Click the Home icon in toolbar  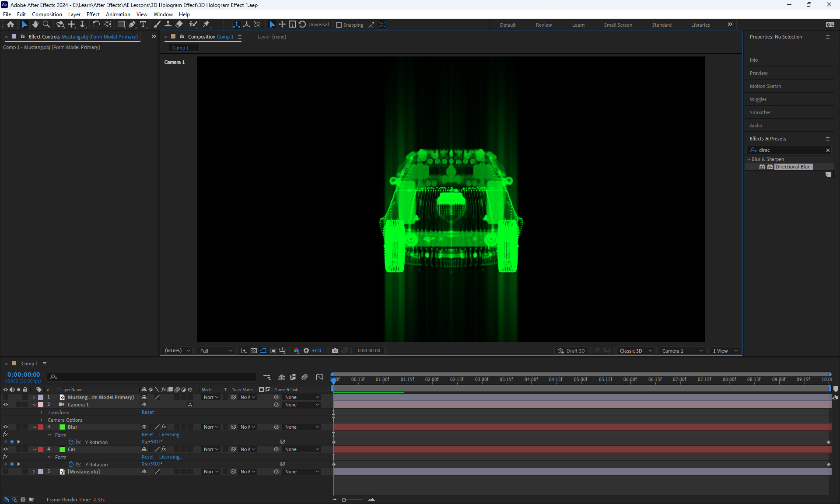point(10,24)
